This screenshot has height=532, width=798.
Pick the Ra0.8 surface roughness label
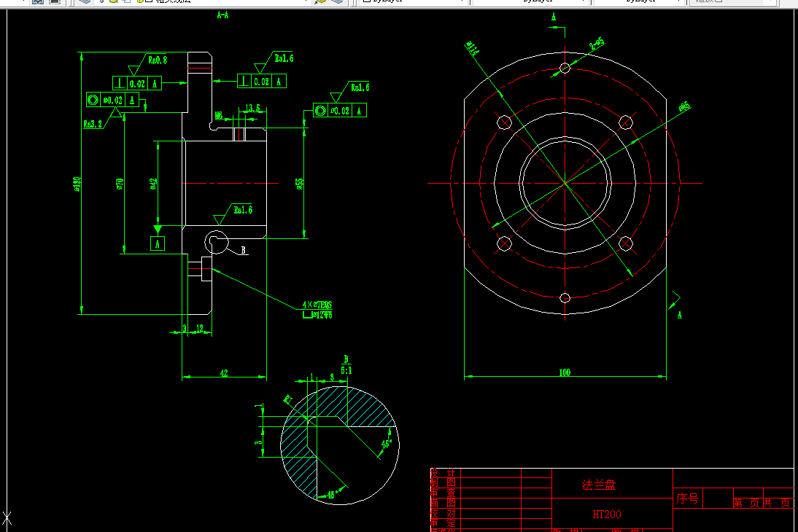tap(158, 60)
